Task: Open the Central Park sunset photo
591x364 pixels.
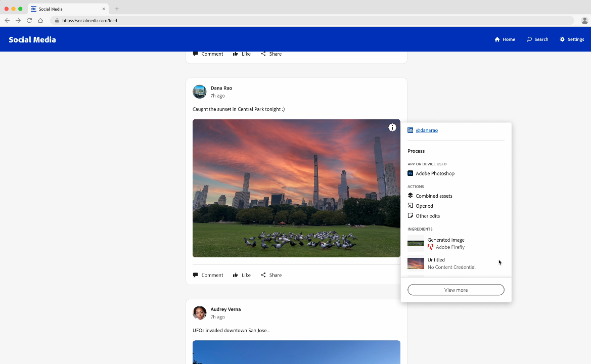Action: point(296,189)
